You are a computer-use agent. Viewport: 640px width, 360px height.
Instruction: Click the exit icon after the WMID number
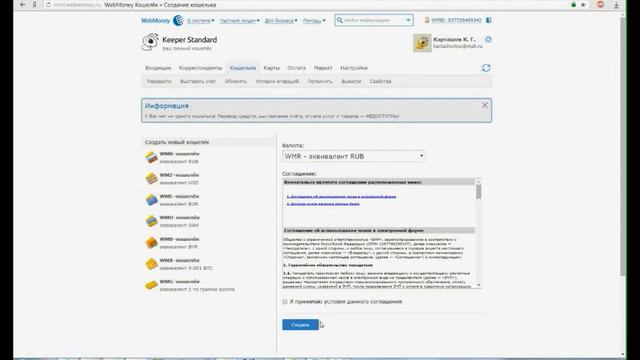pyautogui.click(x=489, y=20)
